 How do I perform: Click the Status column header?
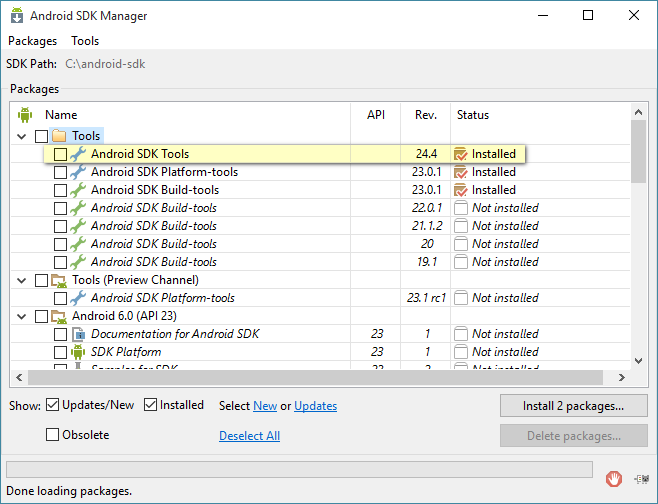(x=473, y=115)
